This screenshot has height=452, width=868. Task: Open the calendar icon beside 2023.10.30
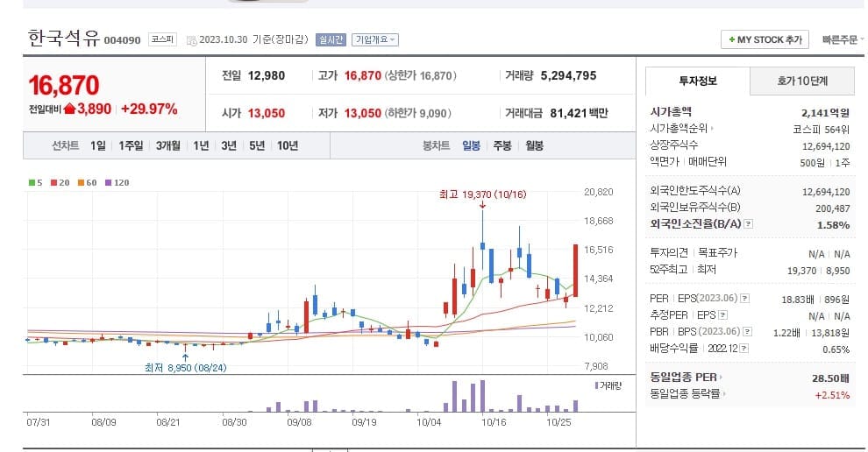[x=191, y=40]
